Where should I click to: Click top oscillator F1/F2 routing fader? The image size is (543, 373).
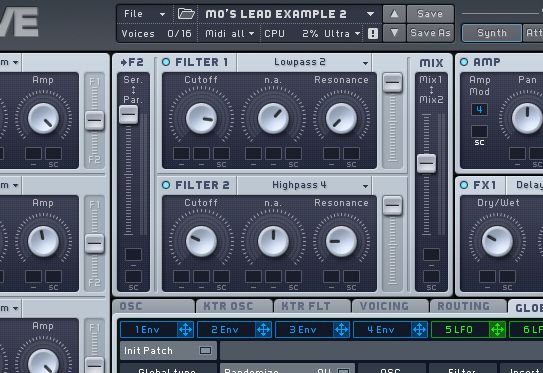click(95, 121)
